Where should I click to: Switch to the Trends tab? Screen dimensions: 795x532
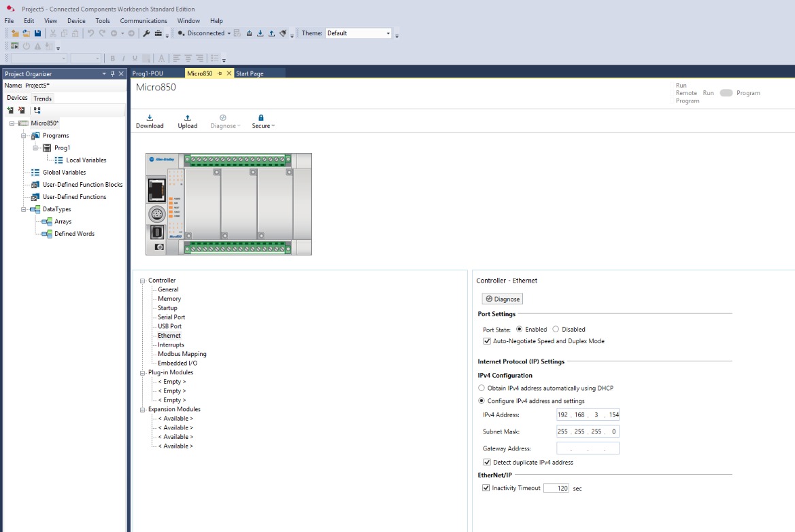tap(41, 98)
